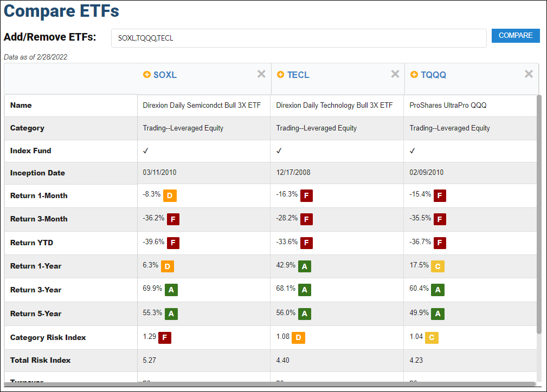
Task: Click SOXL Return 3-Year value 69.9%
Action: [152, 289]
